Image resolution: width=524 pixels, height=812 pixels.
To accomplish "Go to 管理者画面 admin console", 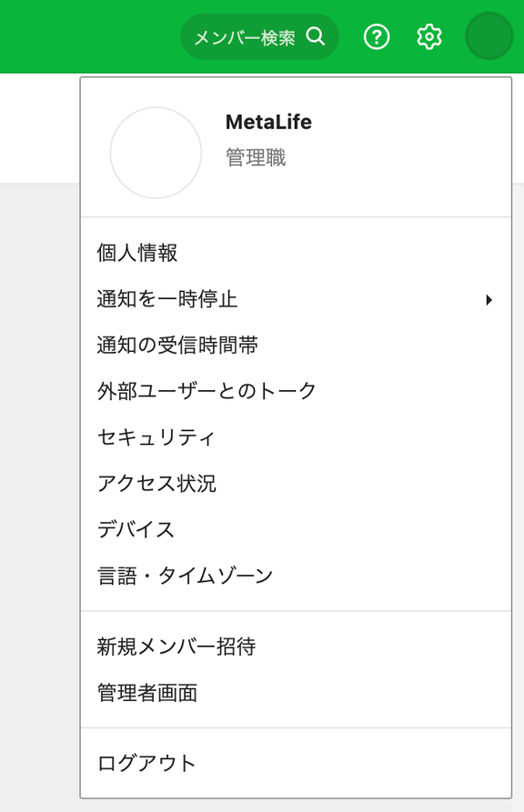I will 296,693.
